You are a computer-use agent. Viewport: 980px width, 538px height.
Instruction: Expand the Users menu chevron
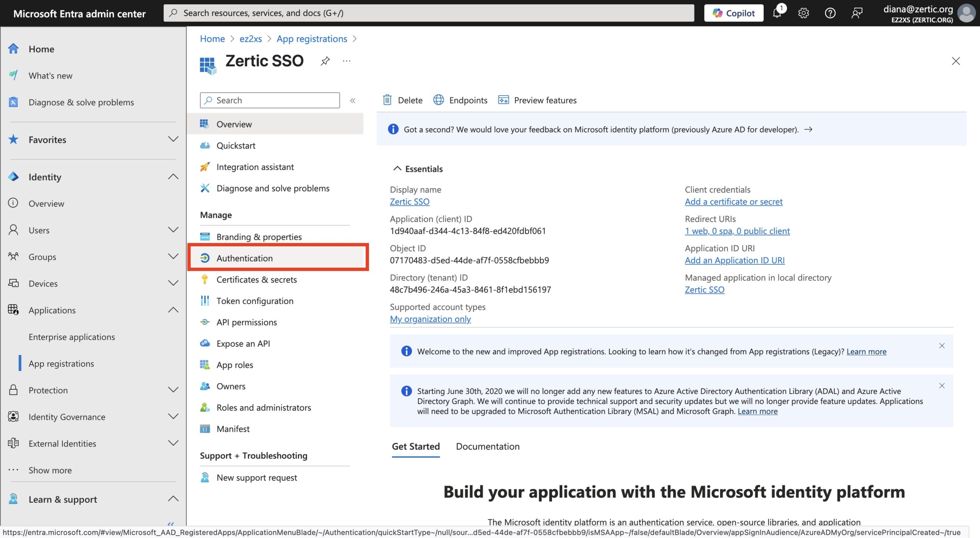[173, 230]
